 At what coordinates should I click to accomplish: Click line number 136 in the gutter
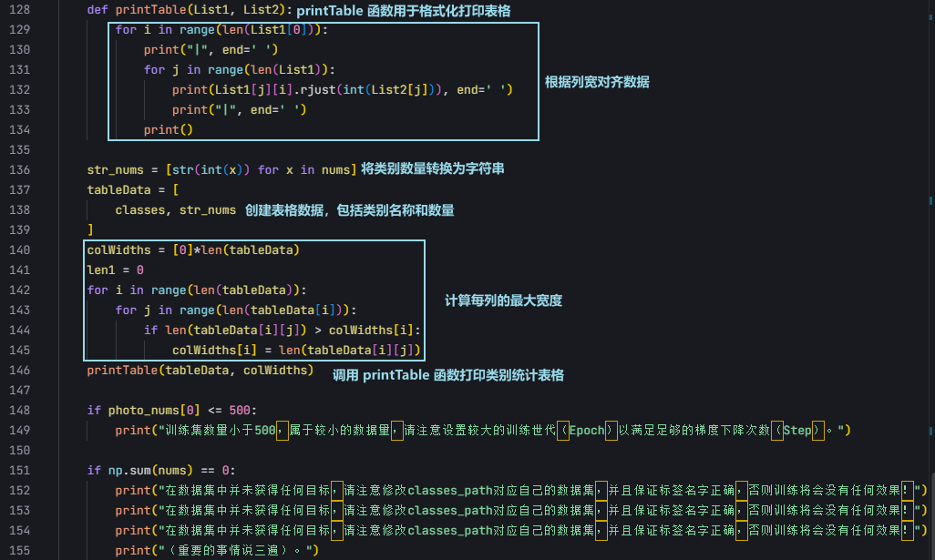[x=20, y=169]
